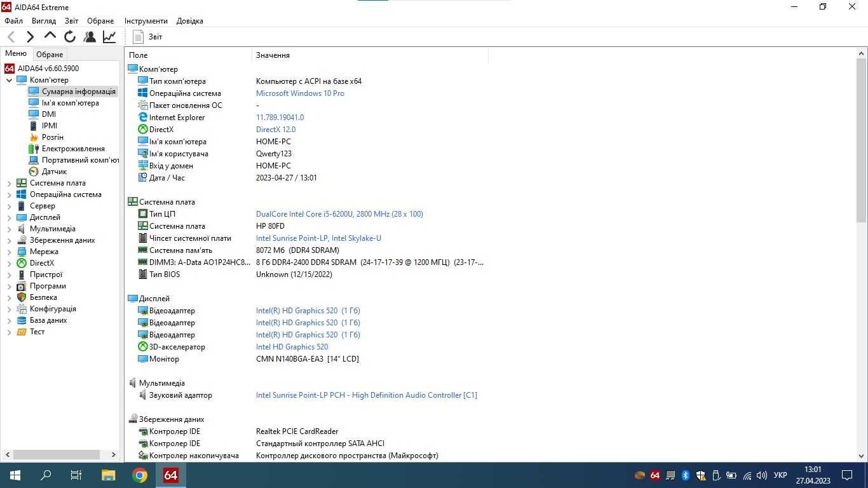Expand the Дисплей tree node
868x488 pixels.
click(x=9, y=217)
